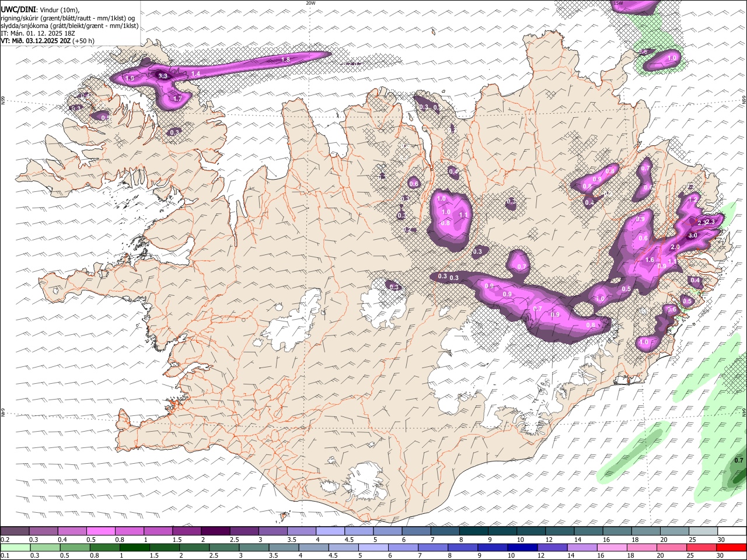Click the 'rigning/skúrir' legend description line
This screenshot has width=747, height=560.
click(x=68, y=18)
